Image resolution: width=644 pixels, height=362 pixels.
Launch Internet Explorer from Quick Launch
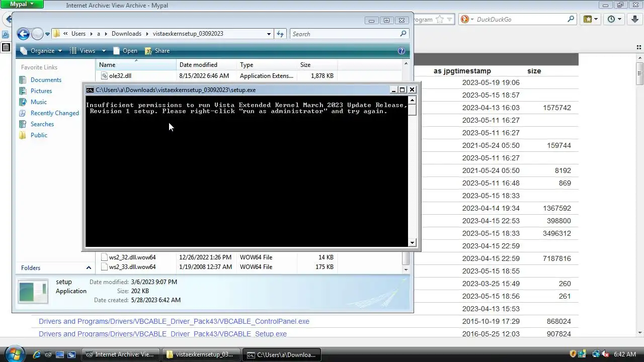coord(37,354)
